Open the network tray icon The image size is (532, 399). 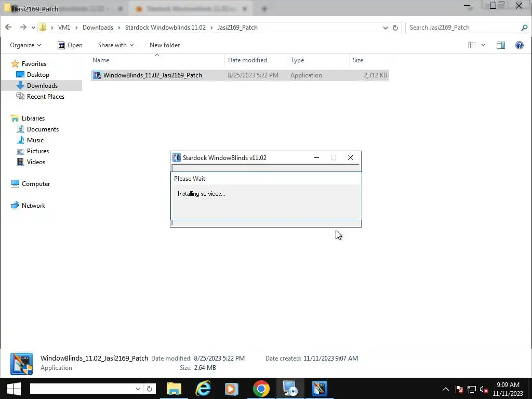[x=472, y=389]
